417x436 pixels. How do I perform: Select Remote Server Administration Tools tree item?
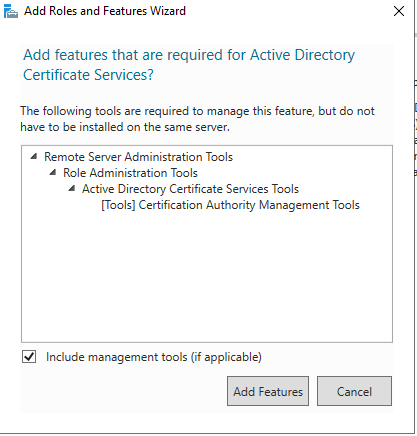click(138, 157)
